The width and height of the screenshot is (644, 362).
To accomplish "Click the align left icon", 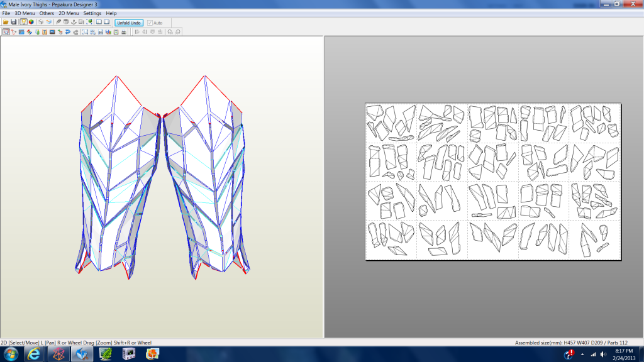I will pyautogui.click(x=136, y=31).
